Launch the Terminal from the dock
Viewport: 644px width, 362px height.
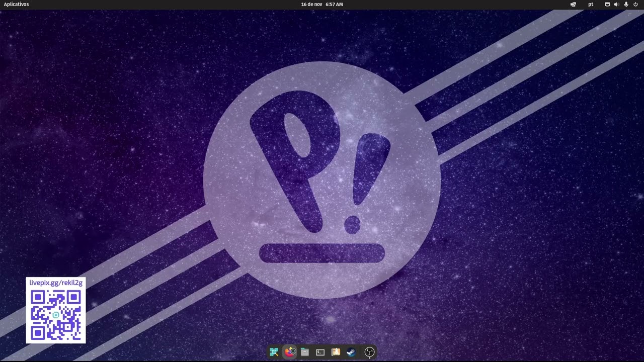pos(320,352)
